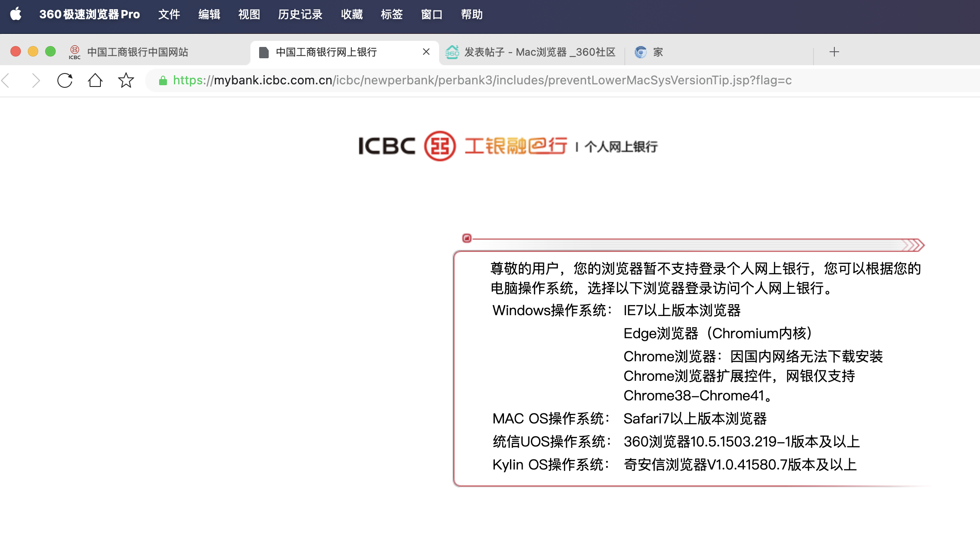The image size is (980, 546).
Task: Bookmark this page with the star icon
Action: point(126,80)
